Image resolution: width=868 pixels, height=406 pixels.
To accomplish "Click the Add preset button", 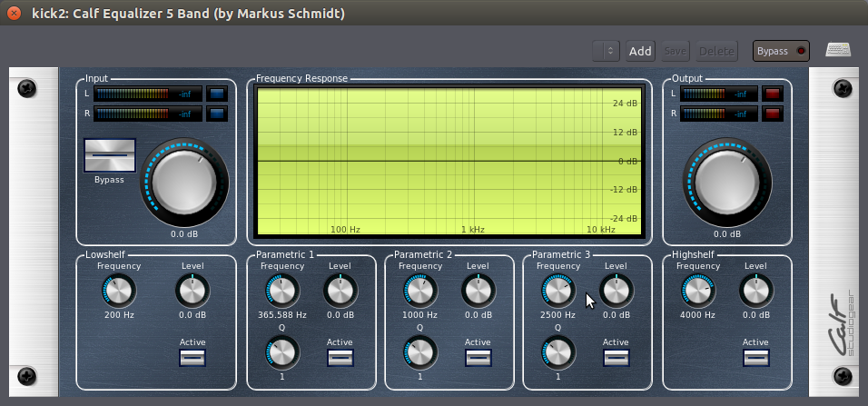I will click(x=640, y=51).
